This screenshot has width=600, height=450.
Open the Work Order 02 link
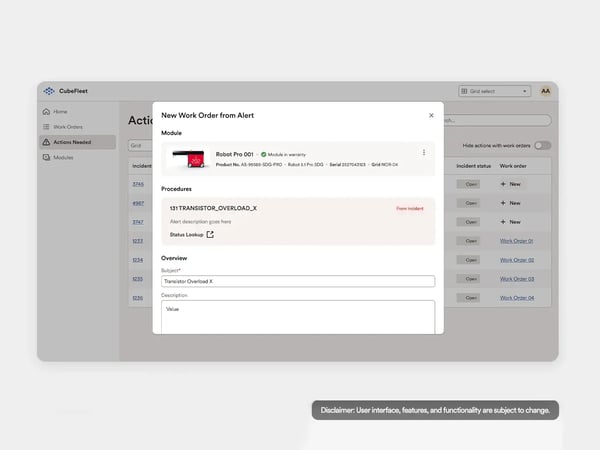[517, 260]
